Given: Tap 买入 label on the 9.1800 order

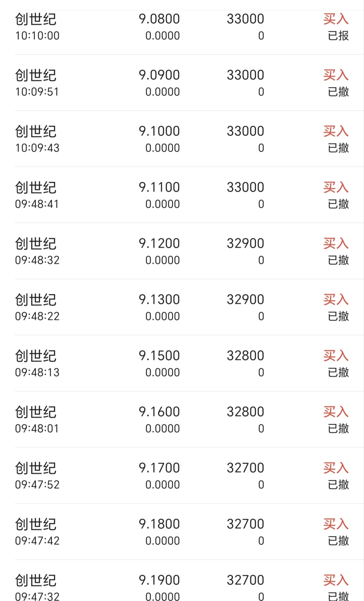Looking at the screenshot, I should coord(336,524).
